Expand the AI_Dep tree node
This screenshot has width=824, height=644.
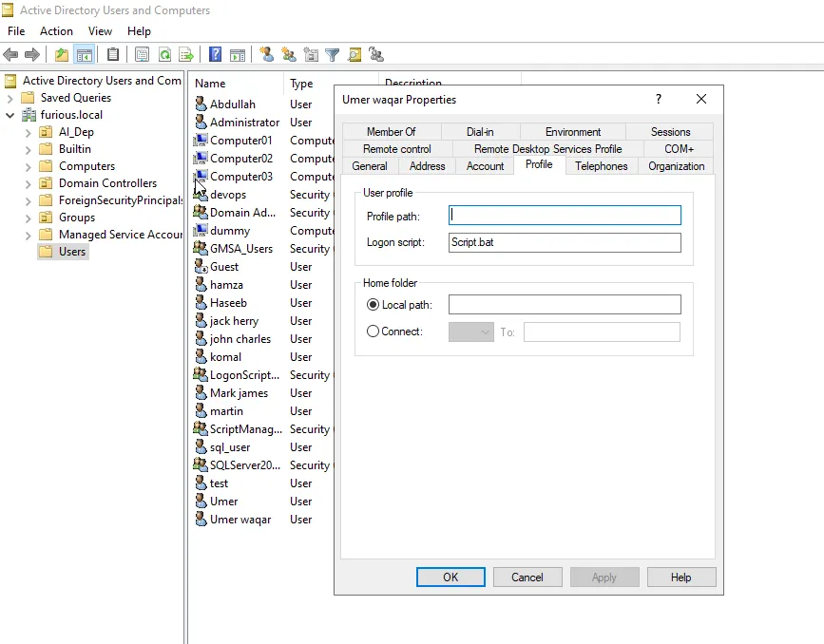tap(28, 132)
